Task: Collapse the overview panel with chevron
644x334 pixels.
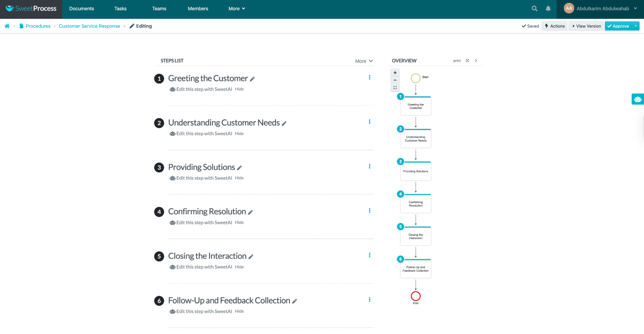Action: tap(476, 61)
